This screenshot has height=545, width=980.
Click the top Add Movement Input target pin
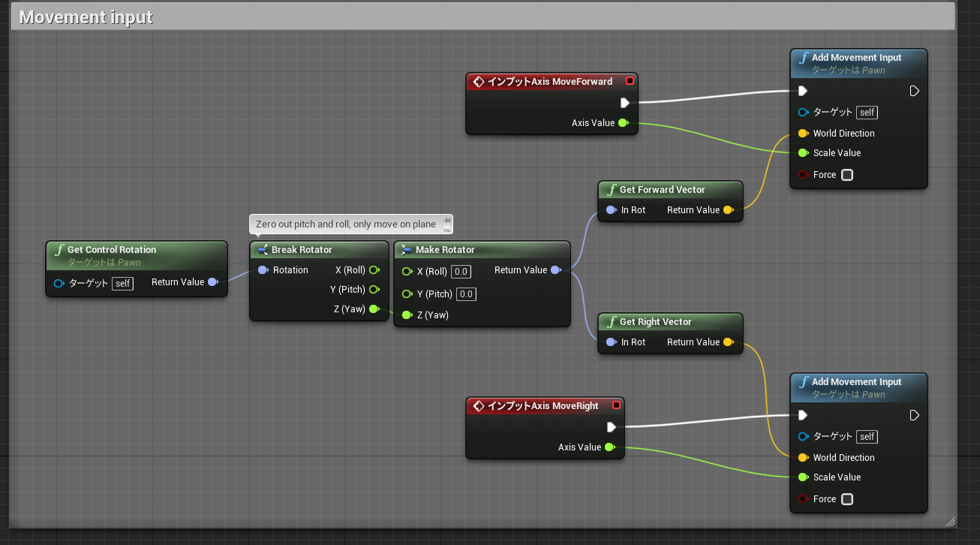click(x=804, y=112)
